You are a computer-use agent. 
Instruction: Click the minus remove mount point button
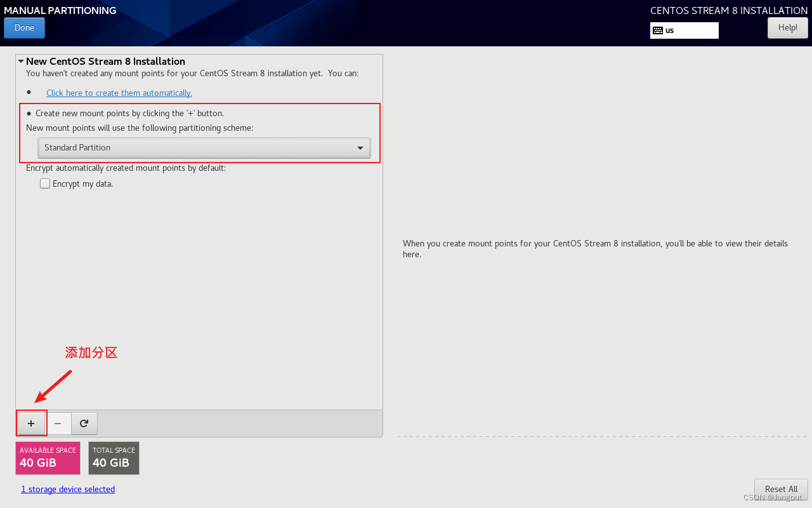pyautogui.click(x=58, y=424)
